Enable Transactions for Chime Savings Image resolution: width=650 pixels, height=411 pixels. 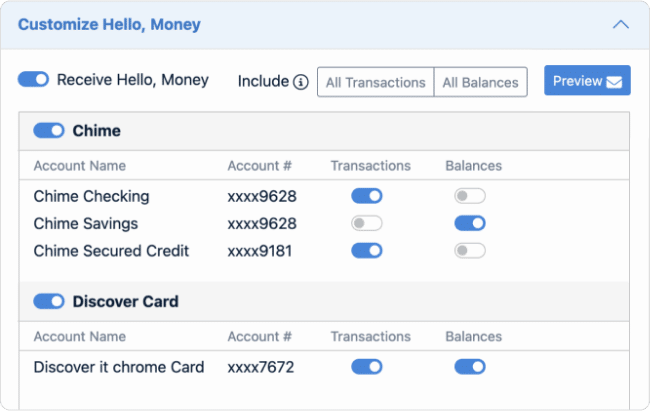click(x=367, y=223)
